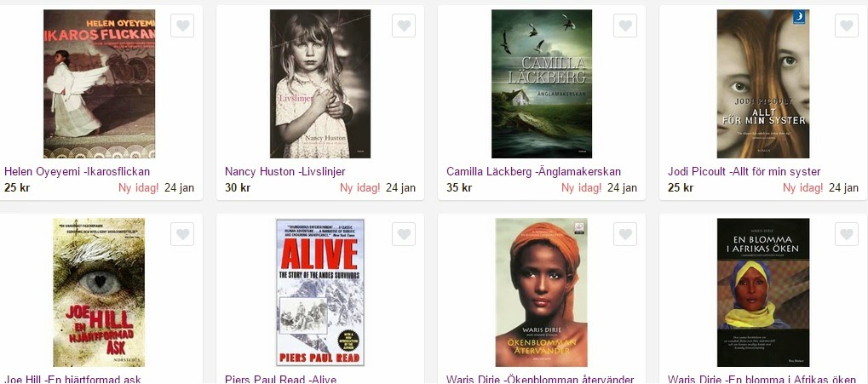Viewport: 868px width, 384px height.
Task: Open Alive Piers Paul Read cover
Action: (x=320, y=292)
